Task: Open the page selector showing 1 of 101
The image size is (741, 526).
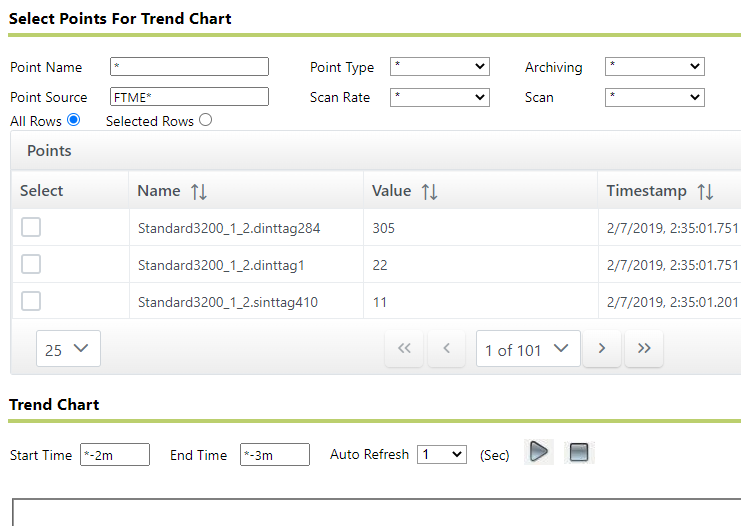Action: click(x=528, y=349)
